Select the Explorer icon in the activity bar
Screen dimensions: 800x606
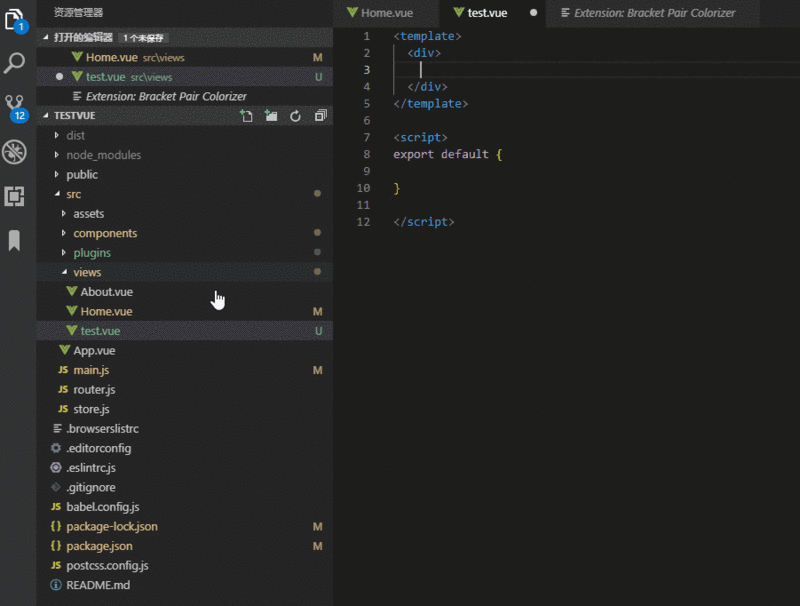(14, 24)
